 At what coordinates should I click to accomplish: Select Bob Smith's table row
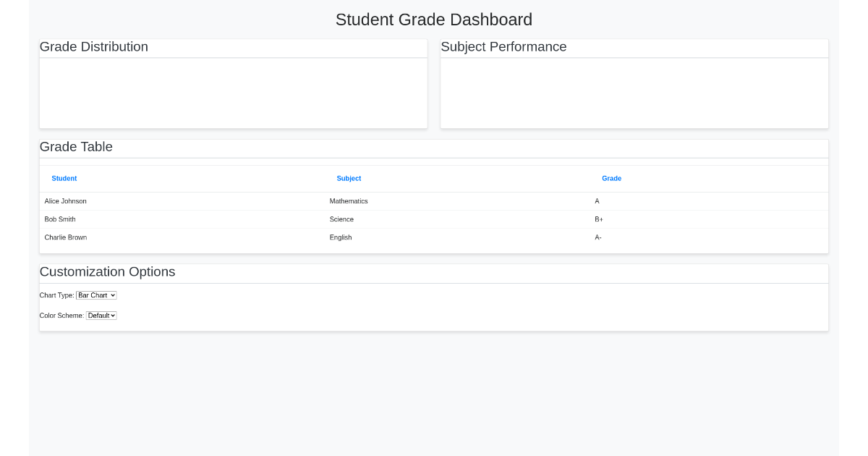pyautogui.click(x=59, y=219)
